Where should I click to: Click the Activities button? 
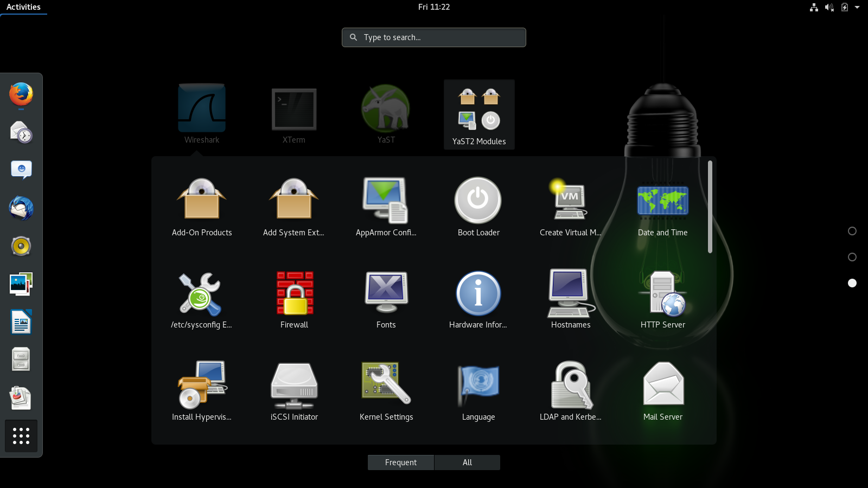coord(23,7)
